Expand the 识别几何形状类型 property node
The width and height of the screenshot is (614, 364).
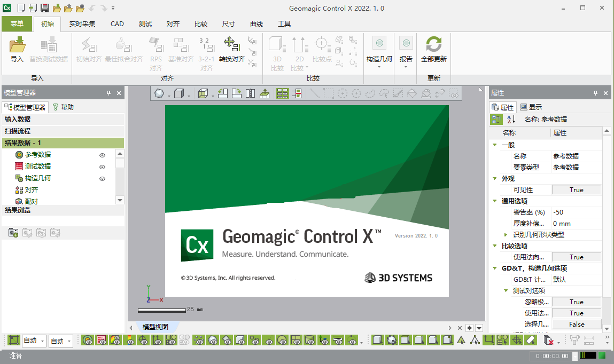pos(506,235)
